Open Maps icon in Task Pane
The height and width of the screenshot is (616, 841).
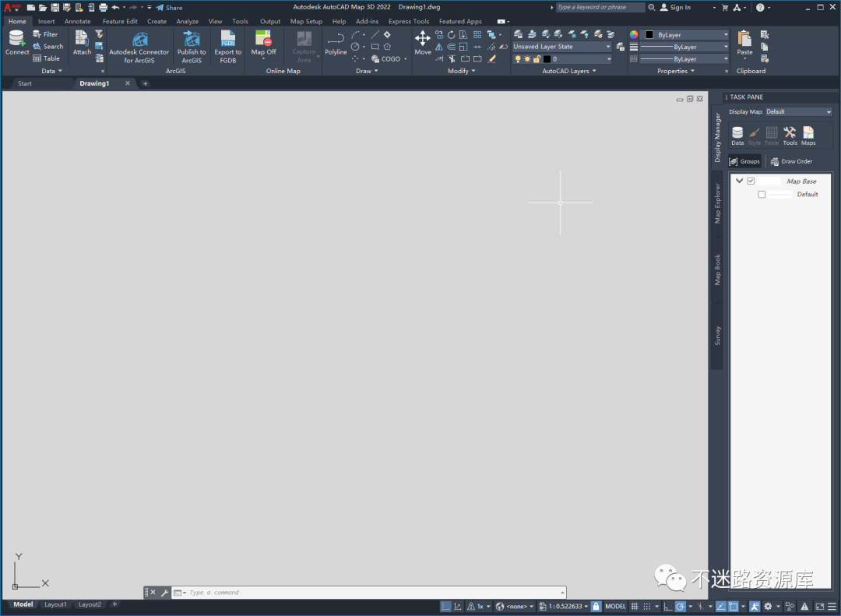click(808, 136)
